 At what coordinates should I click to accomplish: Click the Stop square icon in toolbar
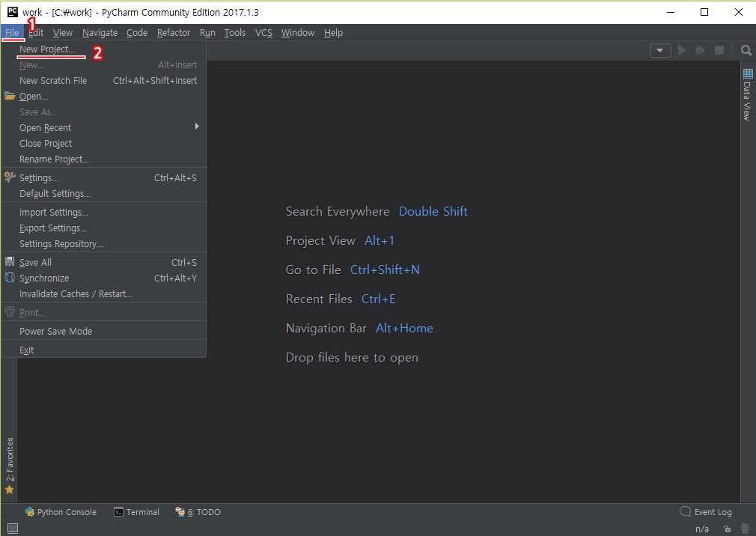tap(719, 50)
